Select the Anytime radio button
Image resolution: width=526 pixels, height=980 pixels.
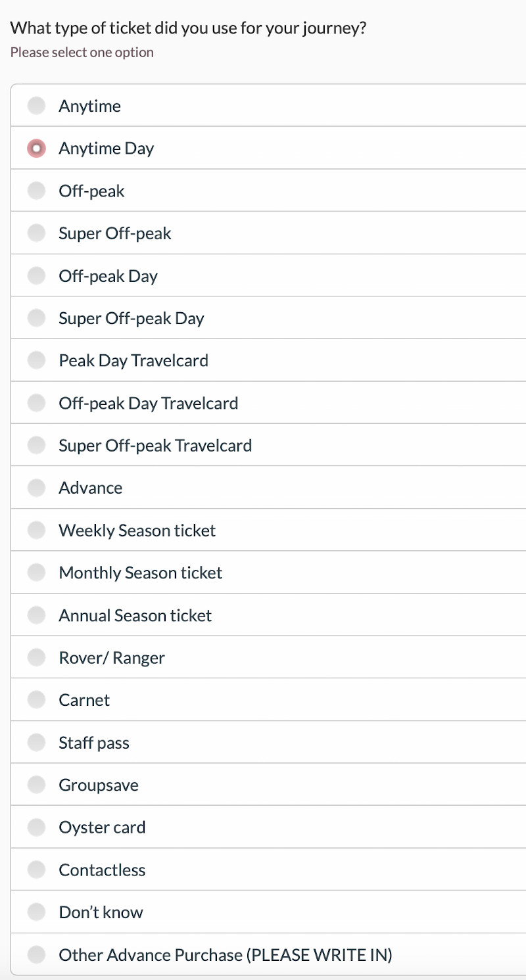37,106
